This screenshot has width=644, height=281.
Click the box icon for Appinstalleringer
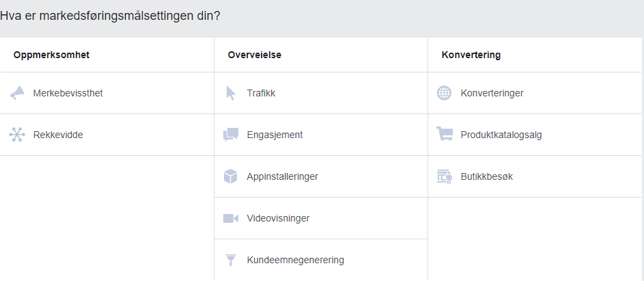pyautogui.click(x=231, y=176)
